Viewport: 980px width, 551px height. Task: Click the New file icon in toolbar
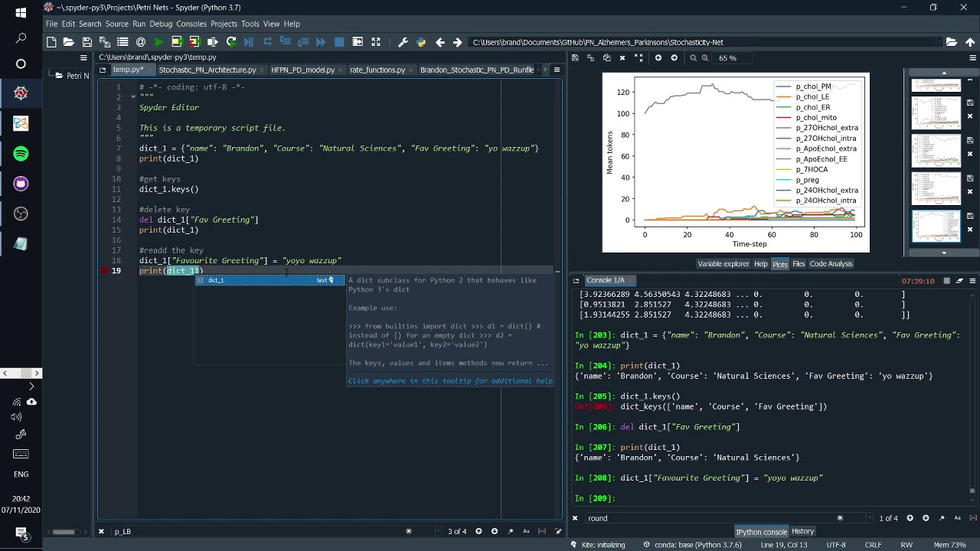51,42
